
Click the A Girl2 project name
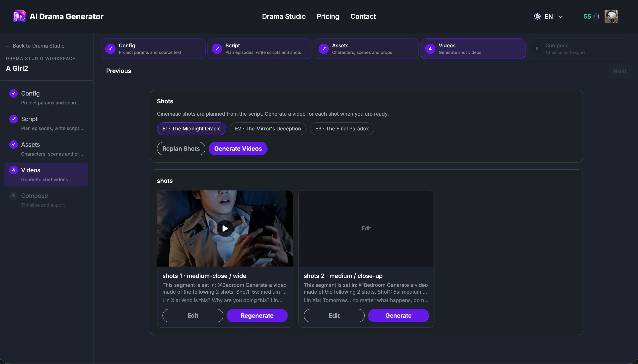[x=17, y=68]
